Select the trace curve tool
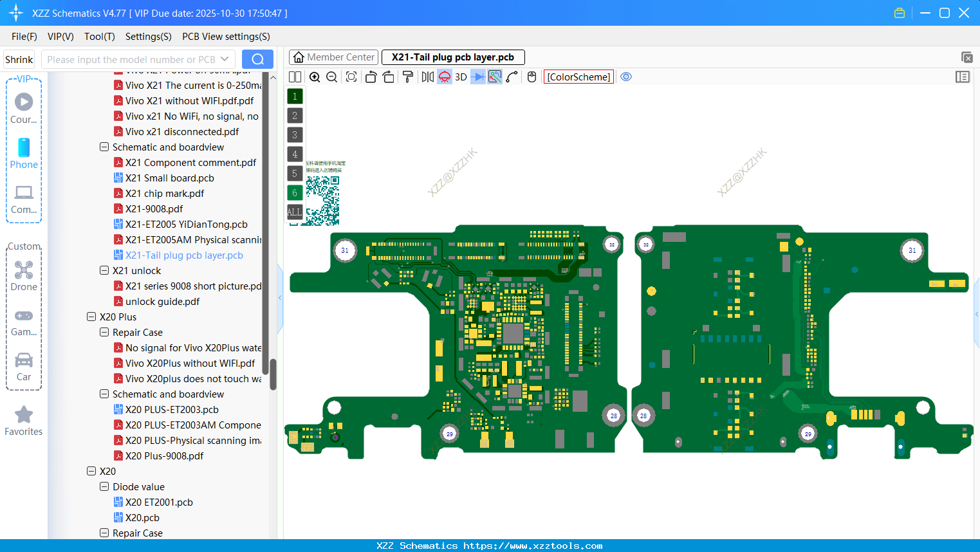Viewport: 980px width, 552px height. tap(512, 77)
